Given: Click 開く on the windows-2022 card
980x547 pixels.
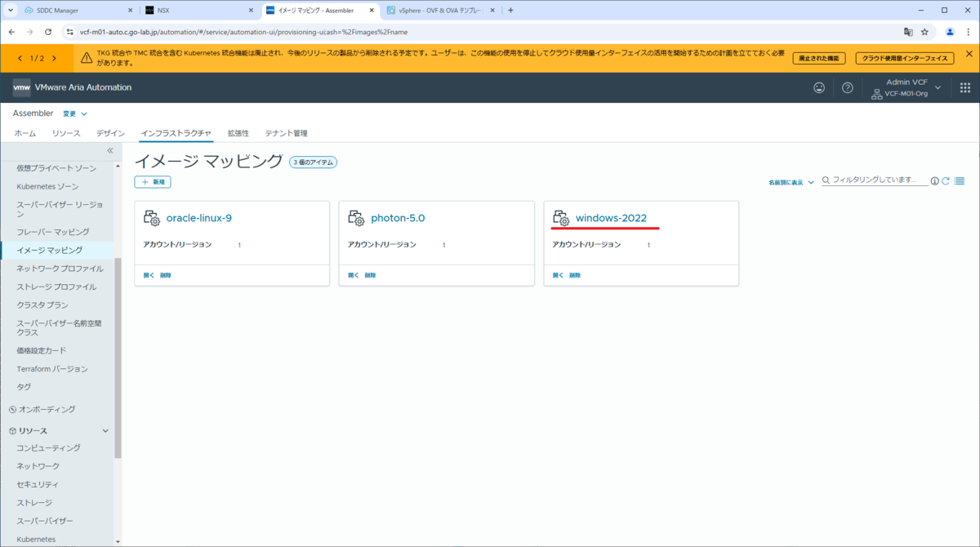Looking at the screenshot, I should (559, 275).
